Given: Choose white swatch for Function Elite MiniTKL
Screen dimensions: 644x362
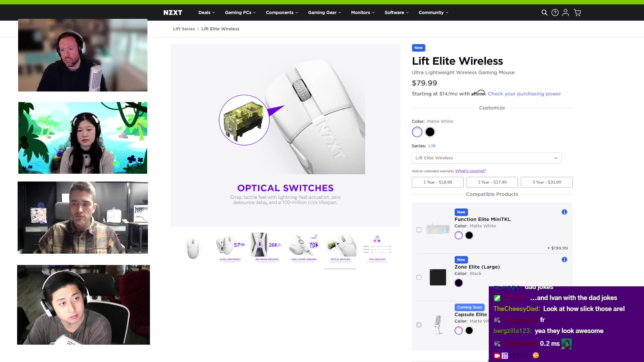Looking at the screenshot, I should click(x=458, y=235).
